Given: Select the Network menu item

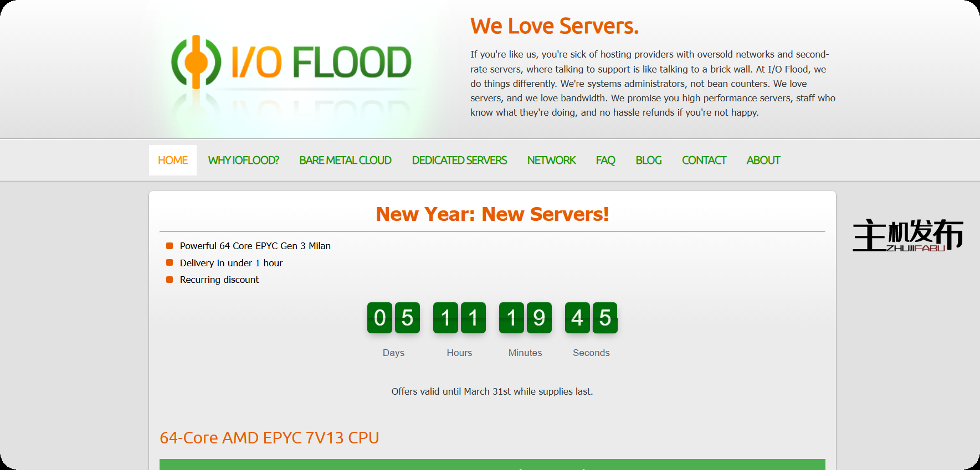Looking at the screenshot, I should click(x=551, y=161).
